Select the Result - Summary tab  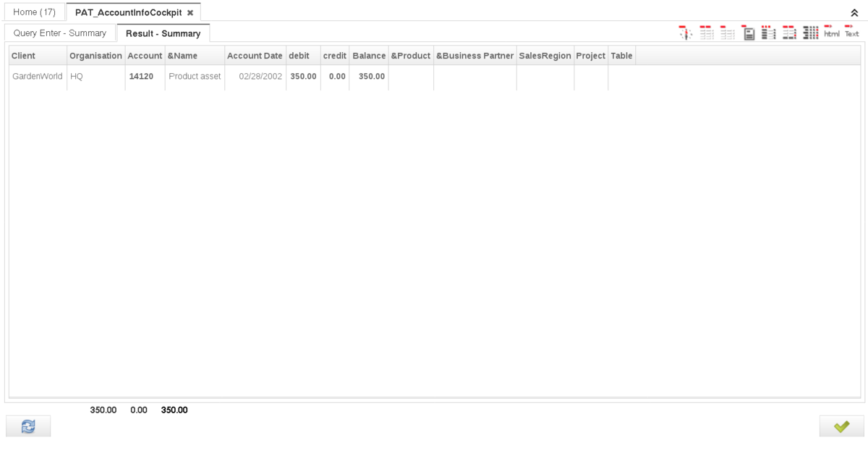[163, 33]
